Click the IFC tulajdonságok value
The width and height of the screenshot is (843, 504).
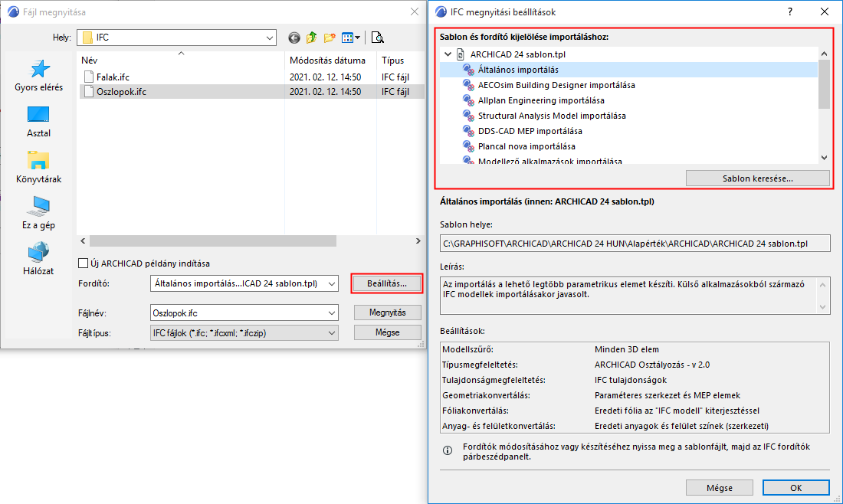631,380
